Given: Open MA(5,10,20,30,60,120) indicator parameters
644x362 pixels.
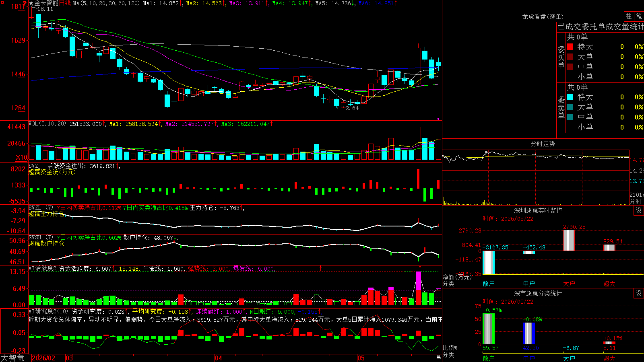Looking at the screenshot, I should click(x=106, y=3).
